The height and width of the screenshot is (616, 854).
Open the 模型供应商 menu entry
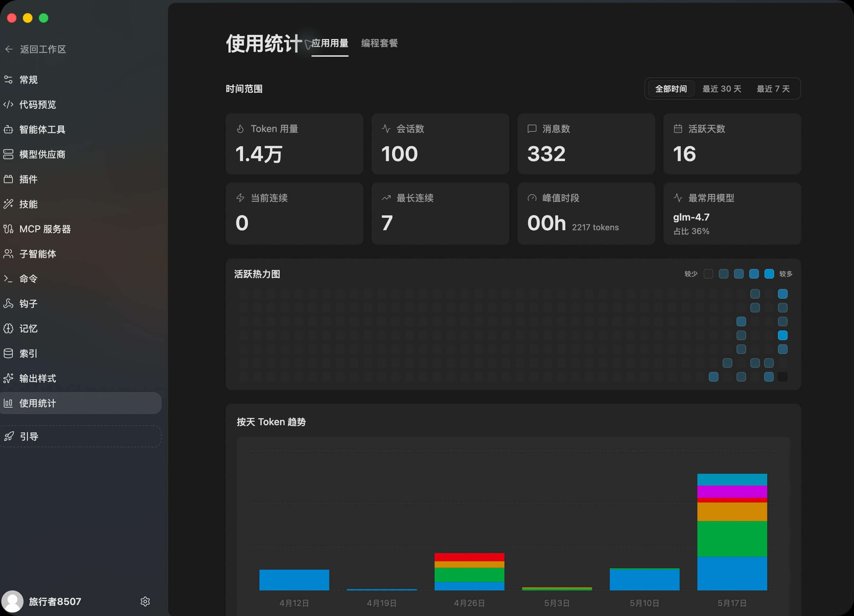[x=81, y=155]
